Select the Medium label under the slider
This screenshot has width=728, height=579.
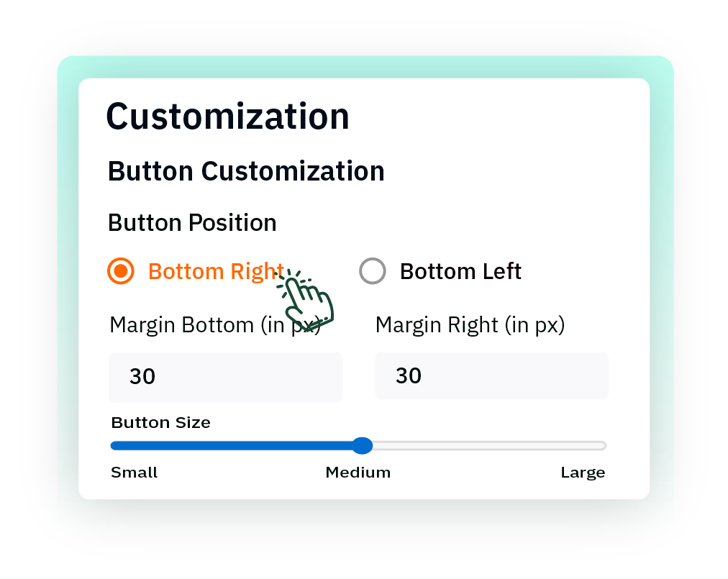(x=358, y=473)
